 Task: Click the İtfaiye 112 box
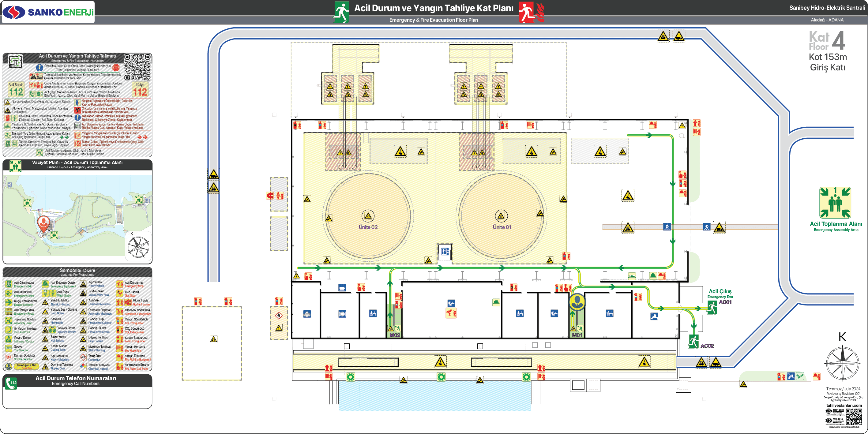click(x=140, y=90)
